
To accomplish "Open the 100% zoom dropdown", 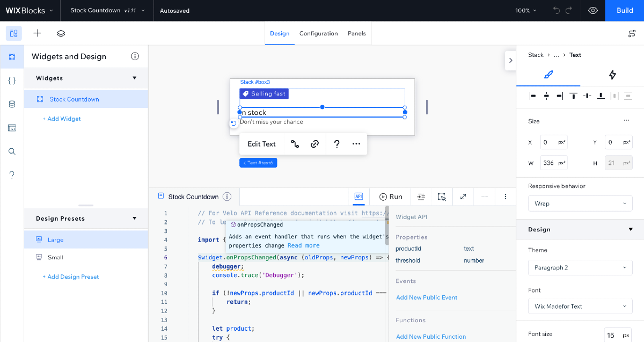I will click(x=526, y=10).
